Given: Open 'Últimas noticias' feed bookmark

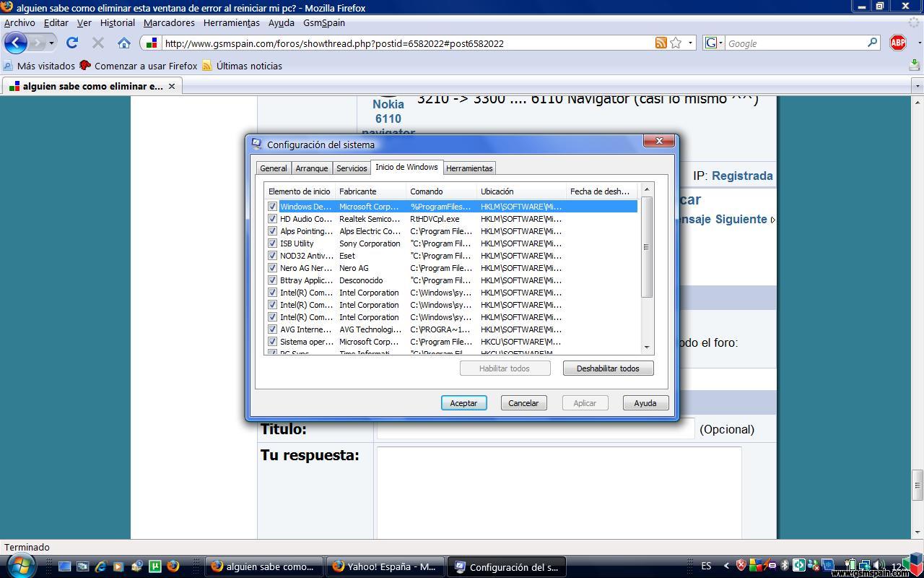Looking at the screenshot, I should [243, 66].
